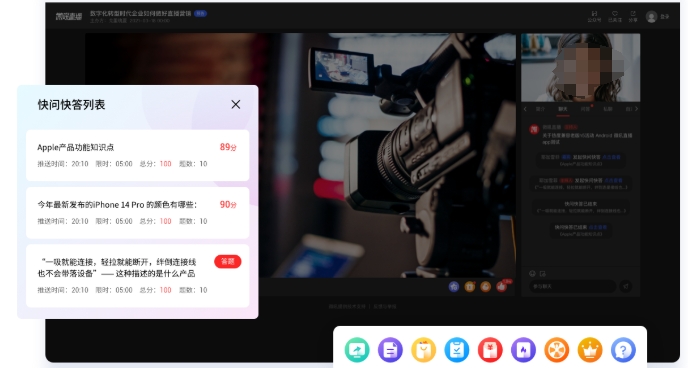Screen dimensions: 700x368
Task: Click the red thumbs-up like icon
Action: [x=502, y=287]
